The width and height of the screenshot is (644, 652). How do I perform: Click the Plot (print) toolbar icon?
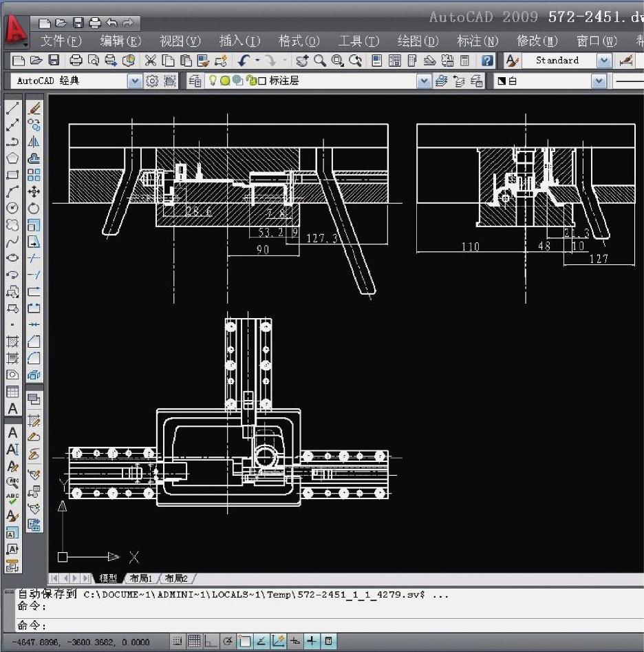pos(76,61)
